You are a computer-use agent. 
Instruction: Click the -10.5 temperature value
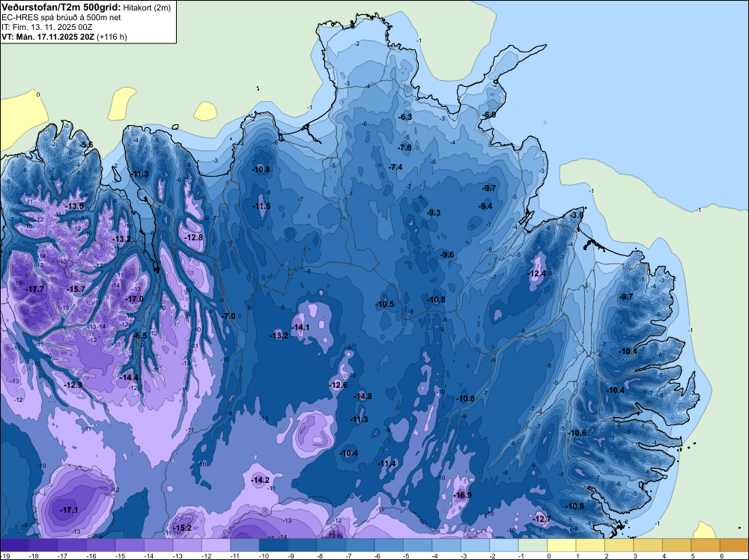pos(384,304)
